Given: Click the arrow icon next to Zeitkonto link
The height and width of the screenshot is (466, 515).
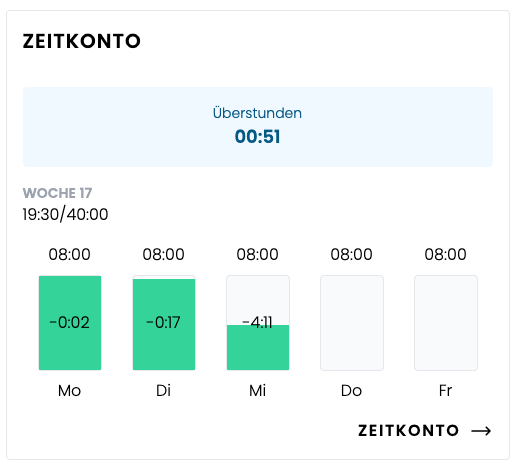Looking at the screenshot, I should click(x=481, y=431).
